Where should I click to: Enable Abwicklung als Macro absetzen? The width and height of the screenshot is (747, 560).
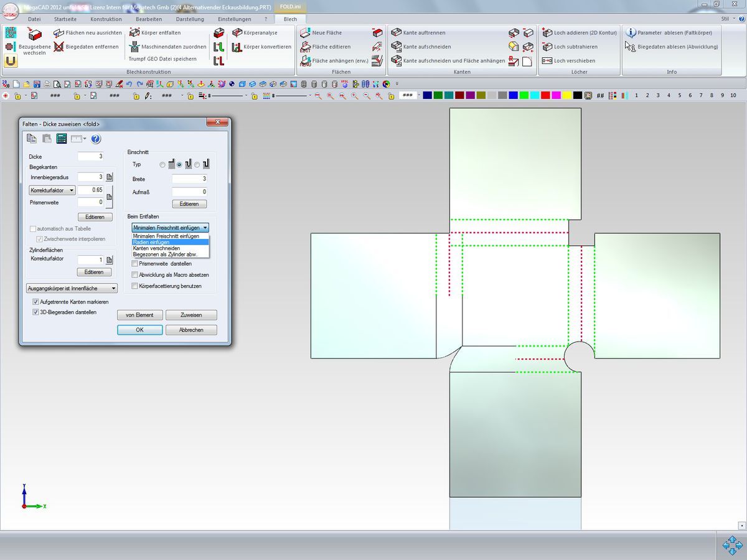(x=134, y=274)
